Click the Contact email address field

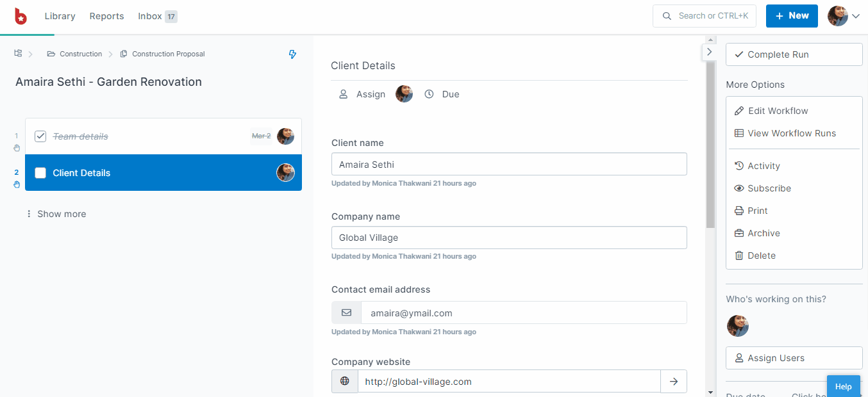click(x=524, y=313)
